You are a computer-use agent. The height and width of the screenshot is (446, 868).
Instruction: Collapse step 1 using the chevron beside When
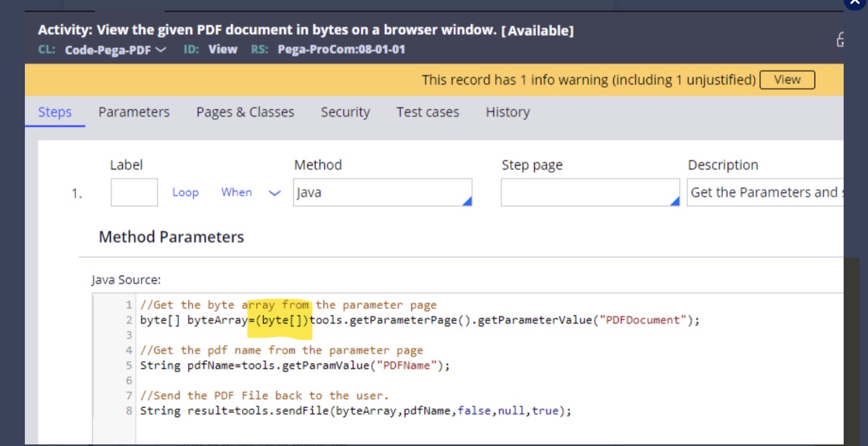coord(274,193)
